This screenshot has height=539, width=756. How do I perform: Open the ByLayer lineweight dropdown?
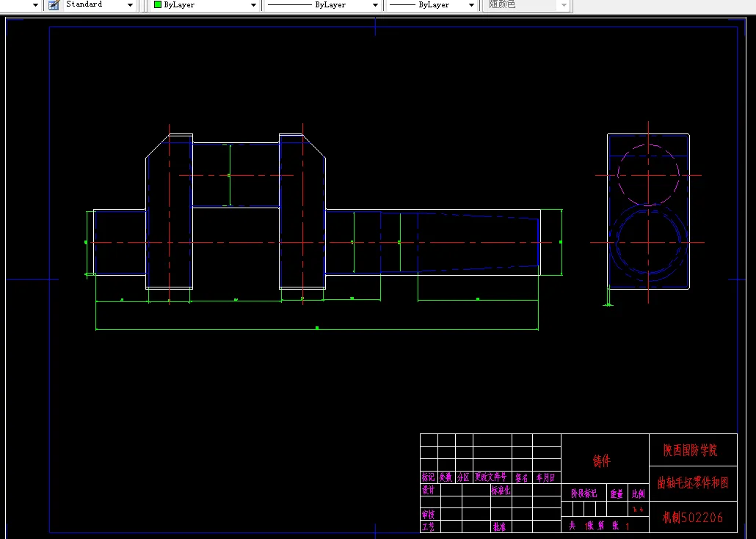tap(471, 5)
